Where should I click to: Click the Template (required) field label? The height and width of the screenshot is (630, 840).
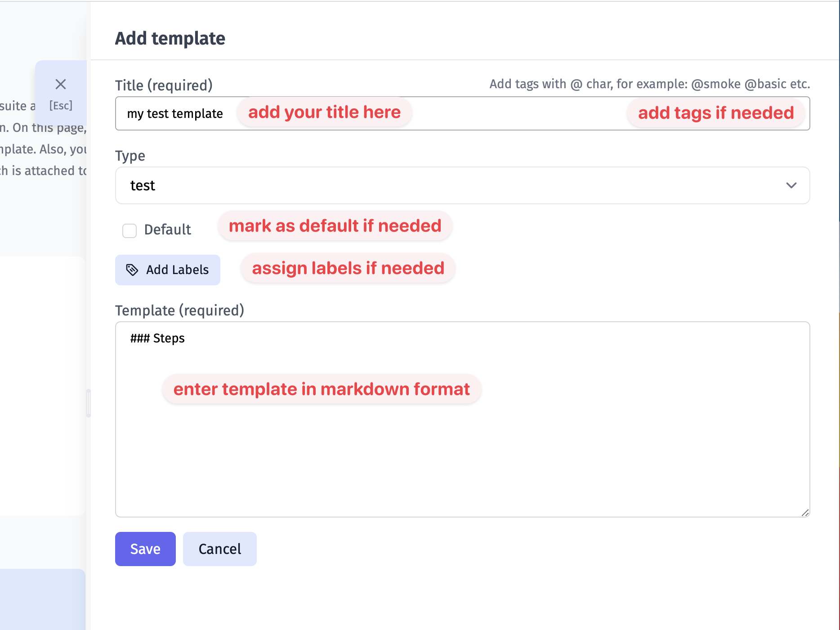coord(179,310)
